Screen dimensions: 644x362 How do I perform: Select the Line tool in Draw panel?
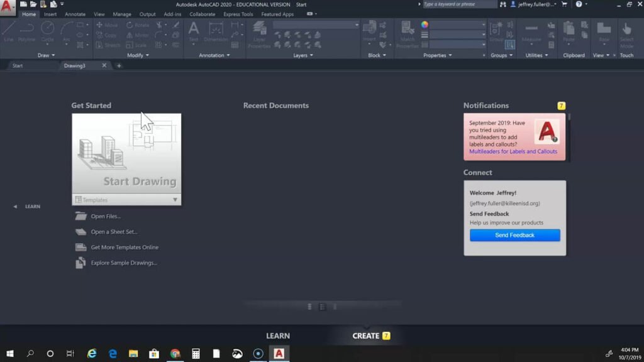9,31
